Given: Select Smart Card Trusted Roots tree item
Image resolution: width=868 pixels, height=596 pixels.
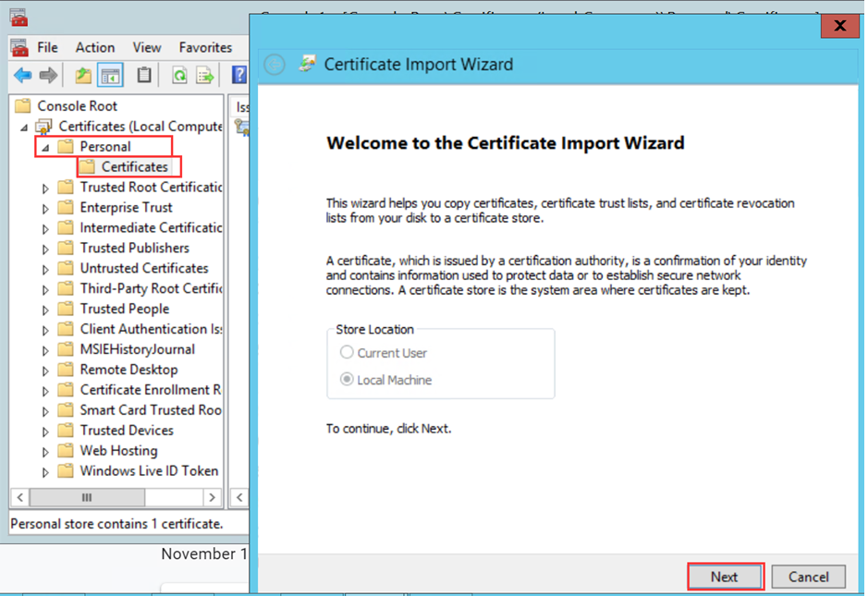Looking at the screenshot, I should [x=151, y=410].
